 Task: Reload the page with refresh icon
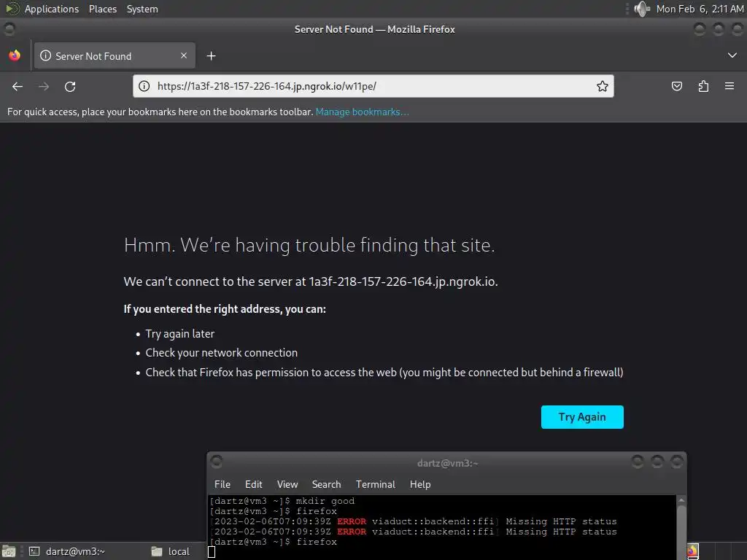point(70,86)
